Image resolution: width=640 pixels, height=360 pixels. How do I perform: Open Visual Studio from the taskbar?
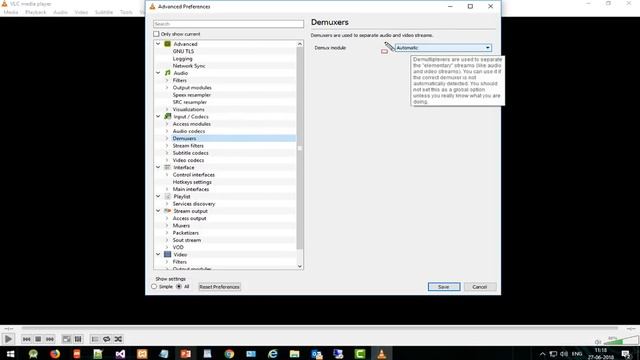(x=120, y=353)
